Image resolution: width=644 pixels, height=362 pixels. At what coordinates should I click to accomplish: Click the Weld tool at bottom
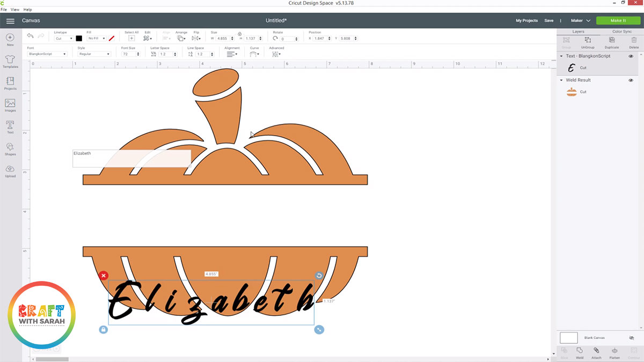point(580,352)
